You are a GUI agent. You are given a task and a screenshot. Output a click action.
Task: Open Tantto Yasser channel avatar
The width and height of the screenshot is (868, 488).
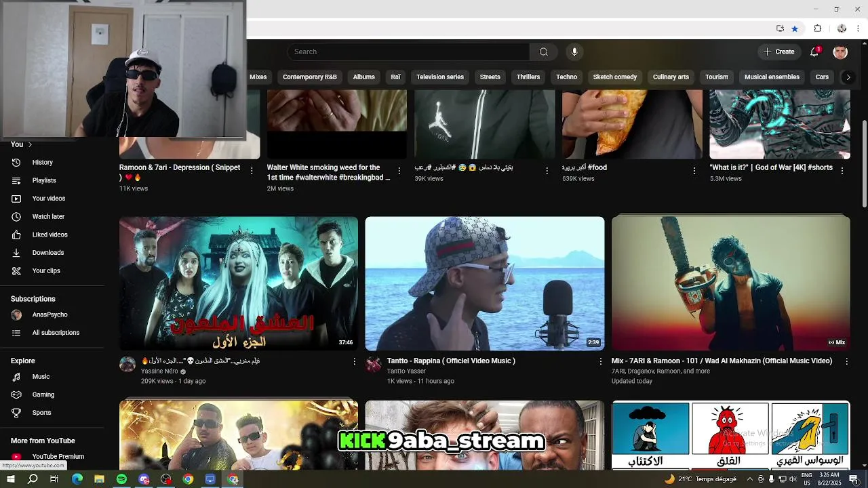click(x=374, y=365)
